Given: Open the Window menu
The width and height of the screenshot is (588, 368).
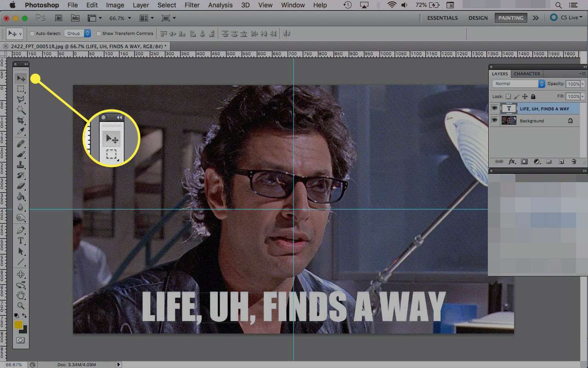Looking at the screenshot, I should (x=293, y=5).
